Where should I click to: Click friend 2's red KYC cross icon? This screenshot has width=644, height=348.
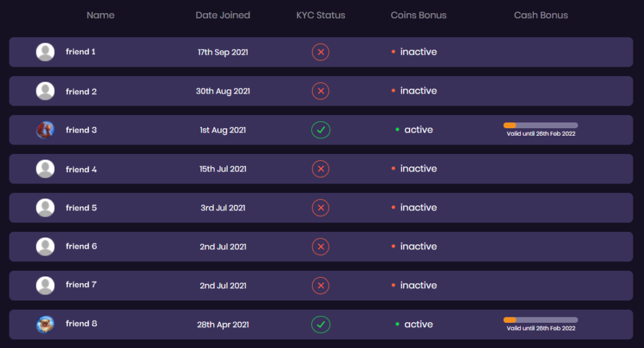(x=320, y=91)
